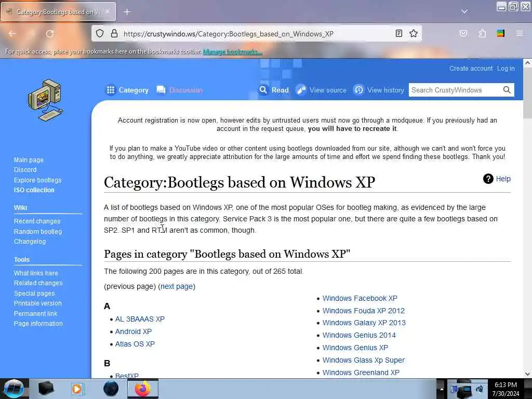Image resolution: width=532 pixels, height=399 pixels.
Task: Switch to the Category tab
Action: tap(127, 90)
